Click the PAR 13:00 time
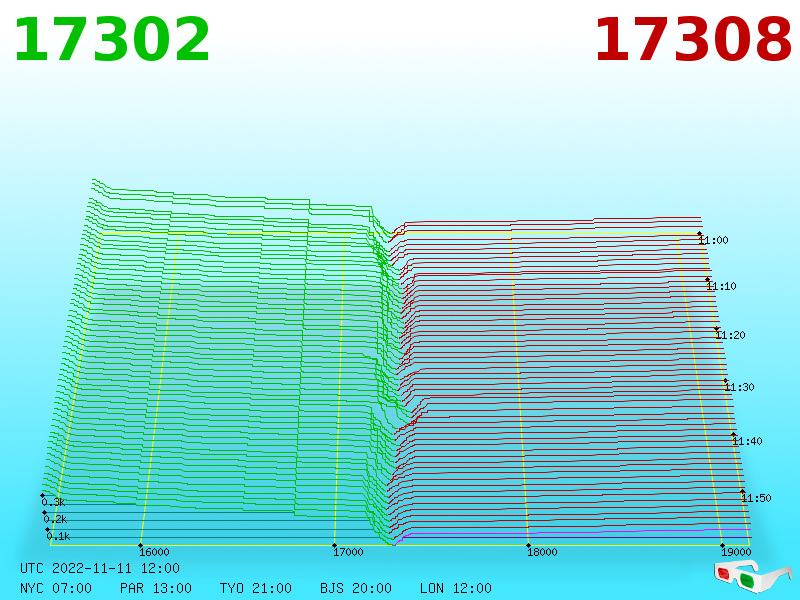 [x=156, y=588]
